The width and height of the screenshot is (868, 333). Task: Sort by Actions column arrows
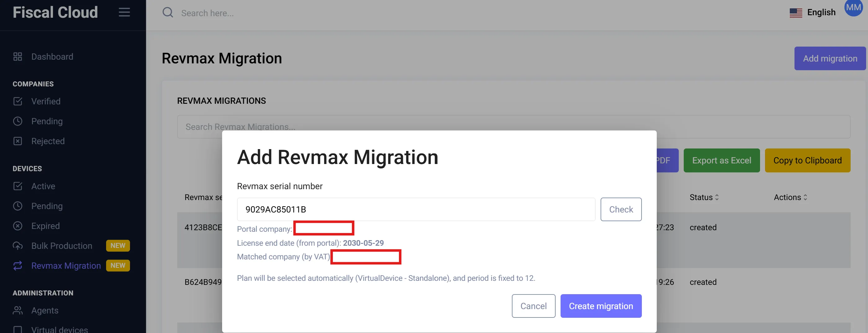coord(805,197)
